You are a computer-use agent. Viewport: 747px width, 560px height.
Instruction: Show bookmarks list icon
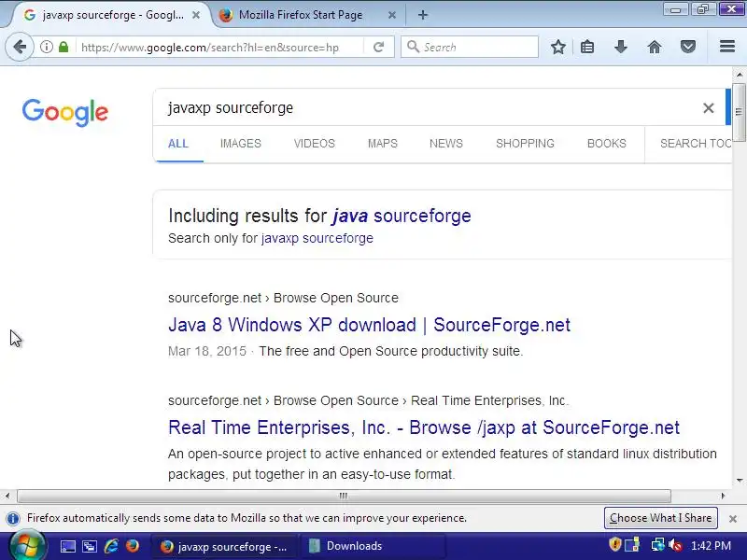point(587,47)
